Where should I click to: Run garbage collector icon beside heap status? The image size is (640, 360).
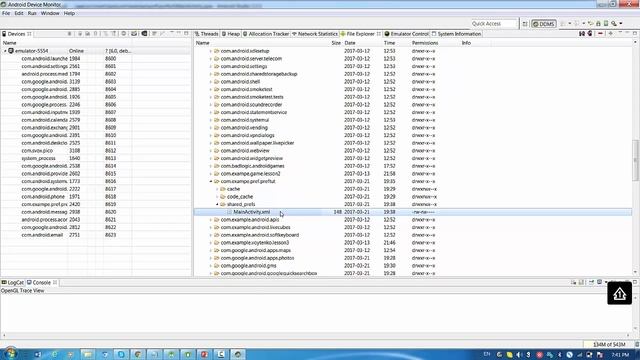pos(637,345)
